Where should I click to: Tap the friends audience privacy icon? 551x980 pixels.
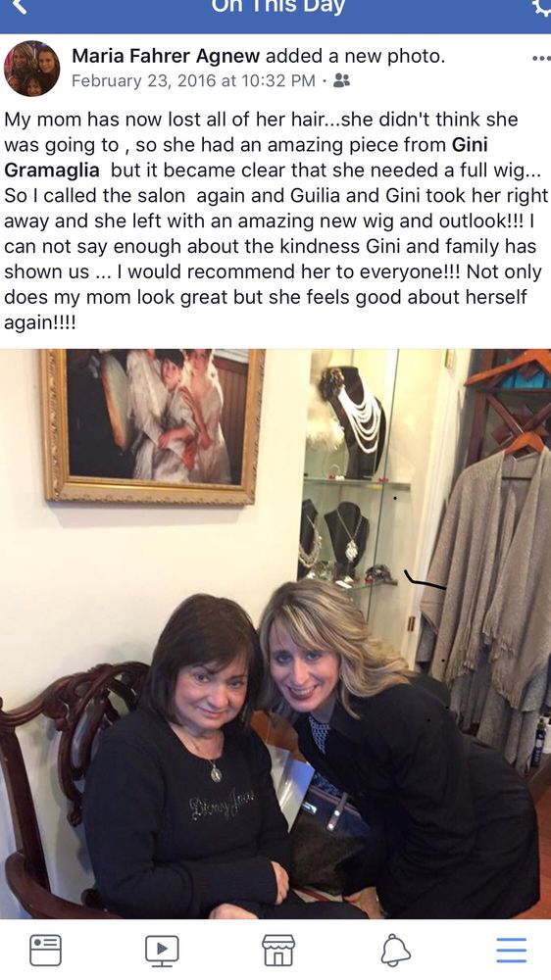[x=341, y=80]
